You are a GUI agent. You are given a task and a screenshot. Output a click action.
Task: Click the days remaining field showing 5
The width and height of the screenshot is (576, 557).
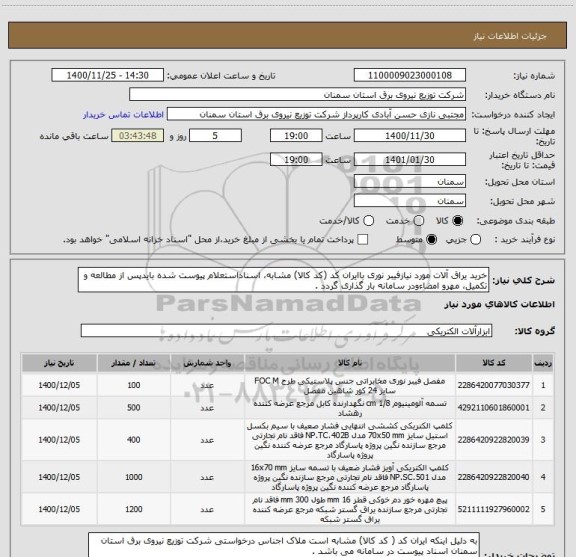pyautogui.click(x=215, y=136)
